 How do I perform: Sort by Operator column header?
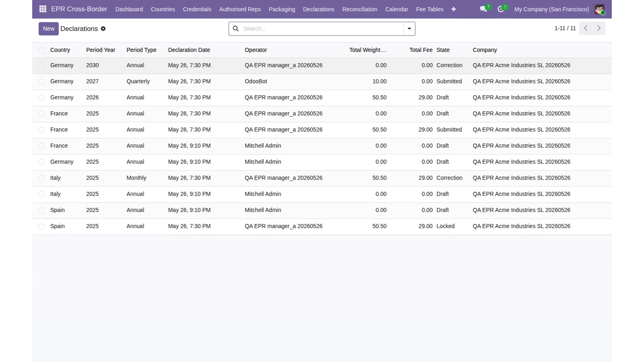[256, 50]
